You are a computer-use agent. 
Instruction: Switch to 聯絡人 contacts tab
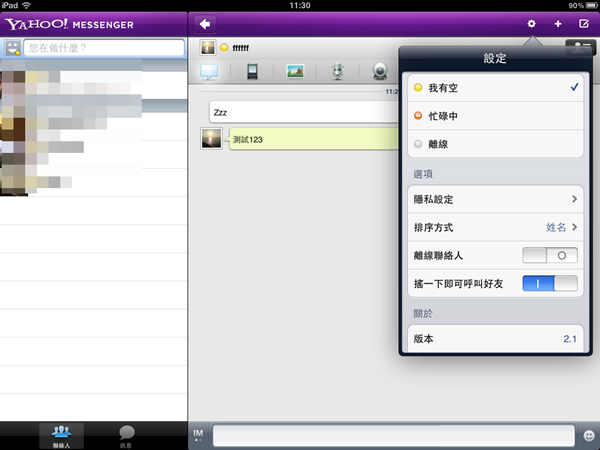61,436
